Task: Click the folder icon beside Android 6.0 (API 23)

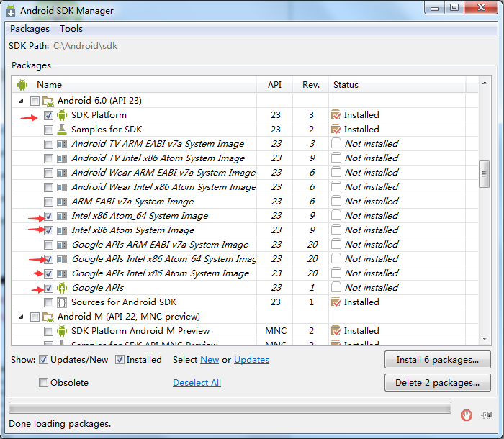Action: (x=48, y=101)
